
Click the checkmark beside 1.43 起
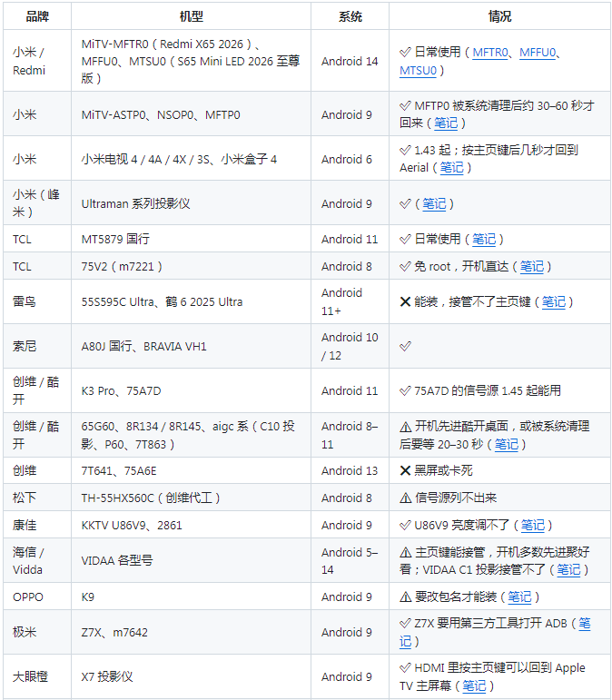405,150
